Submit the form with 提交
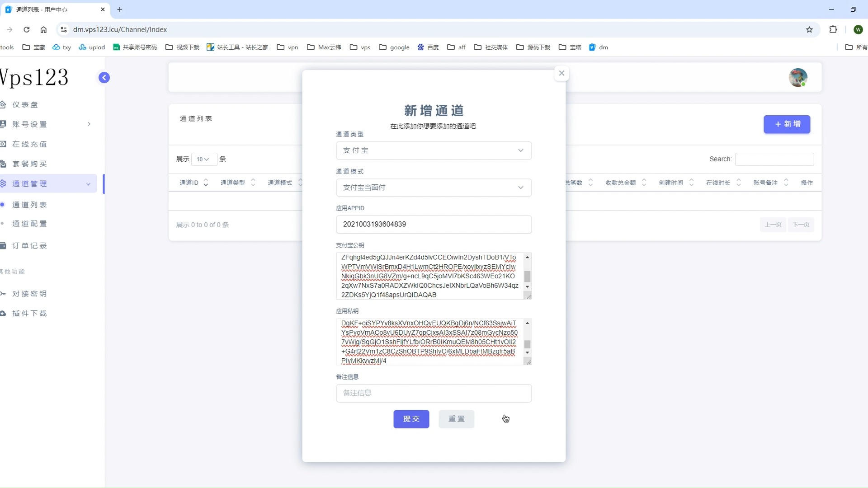 coord(411,419)
